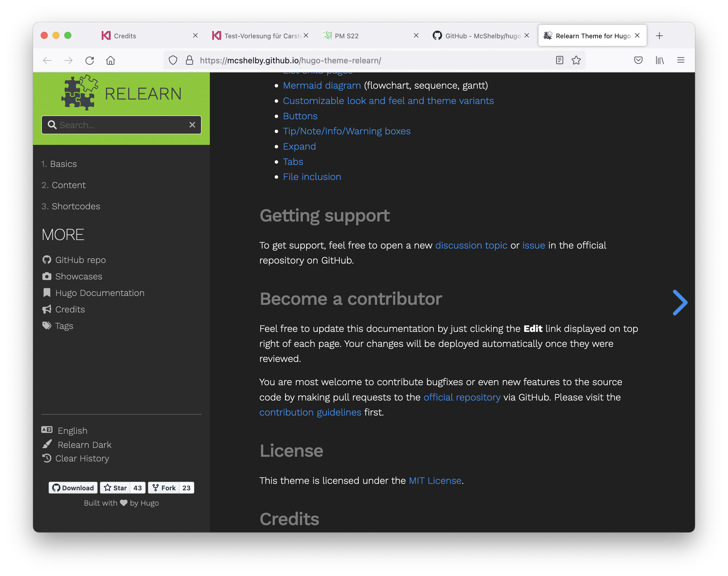Click the reload page icon
Viewport: 728px width, 576px height.
[89, 60]
